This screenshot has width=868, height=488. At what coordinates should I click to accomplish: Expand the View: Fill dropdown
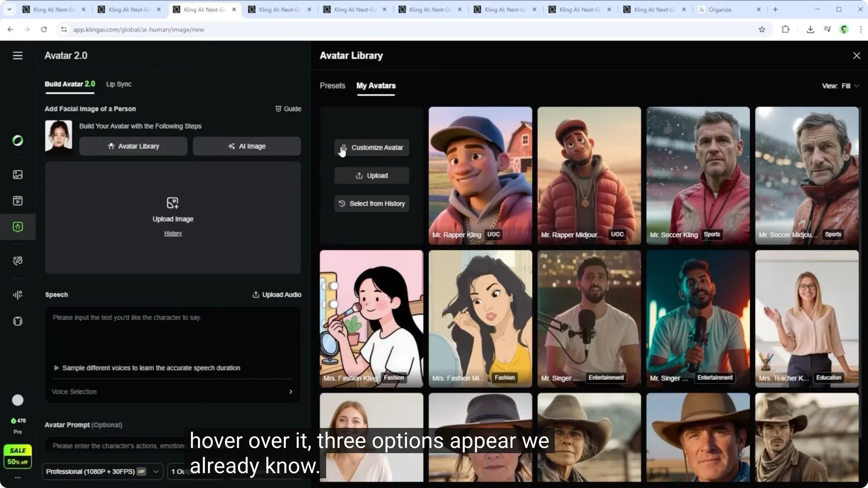point(840,86)
